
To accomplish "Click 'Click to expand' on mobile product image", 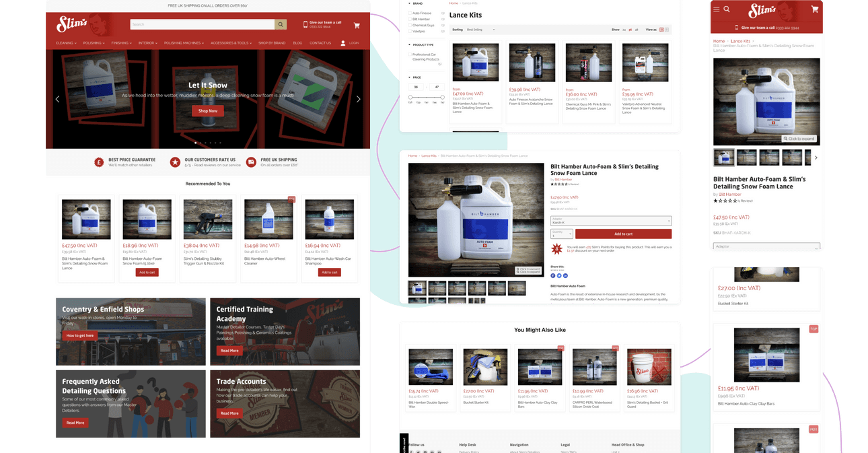I will 799,139.
